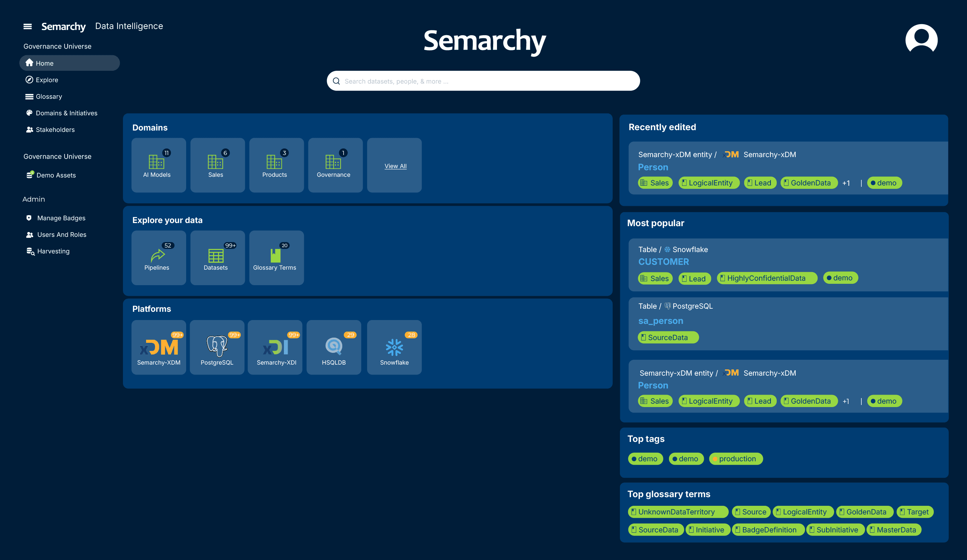Click the Domains & Initiatives sidebar item
967x560 pixels.
pos(66,113)
